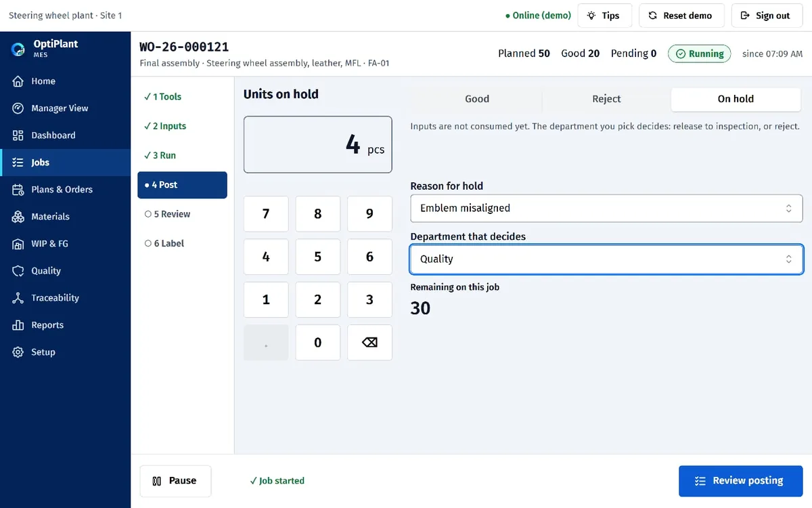
Task: Click the Dashboard grid icon
Action: click(18, 135)
